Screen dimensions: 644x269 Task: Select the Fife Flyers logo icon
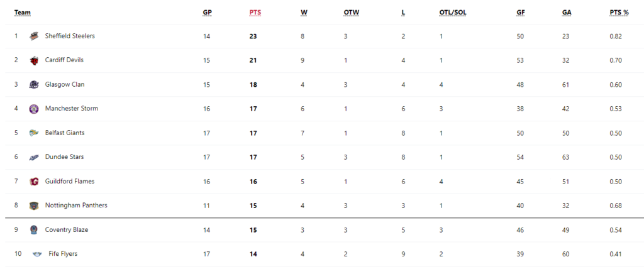coord(37,254)
